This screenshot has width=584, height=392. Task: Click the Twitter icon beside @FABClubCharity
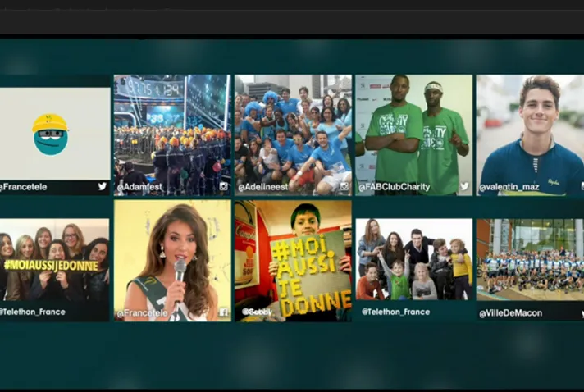tap(464, 186)
